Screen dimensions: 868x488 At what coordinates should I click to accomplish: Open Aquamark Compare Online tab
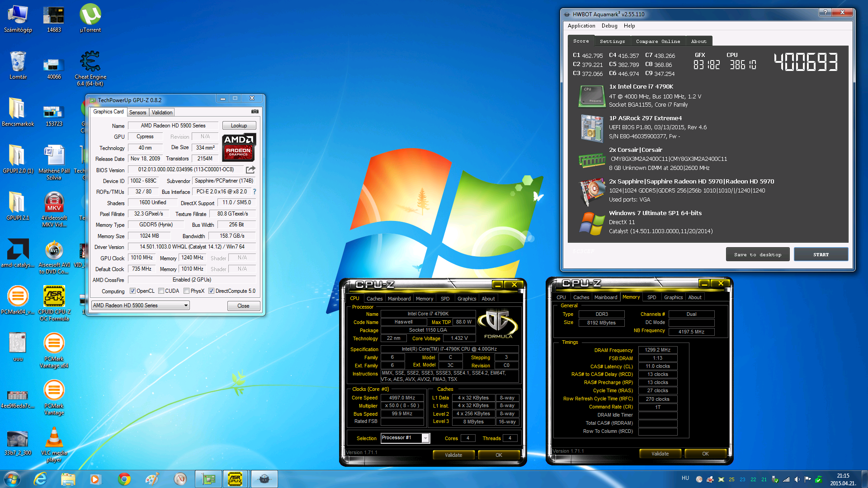coord(658,41)
